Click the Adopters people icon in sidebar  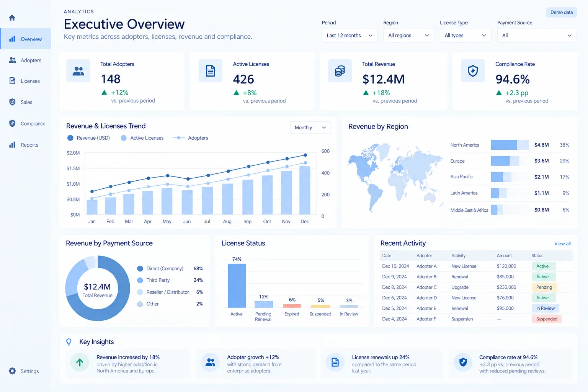pos(12,60)
